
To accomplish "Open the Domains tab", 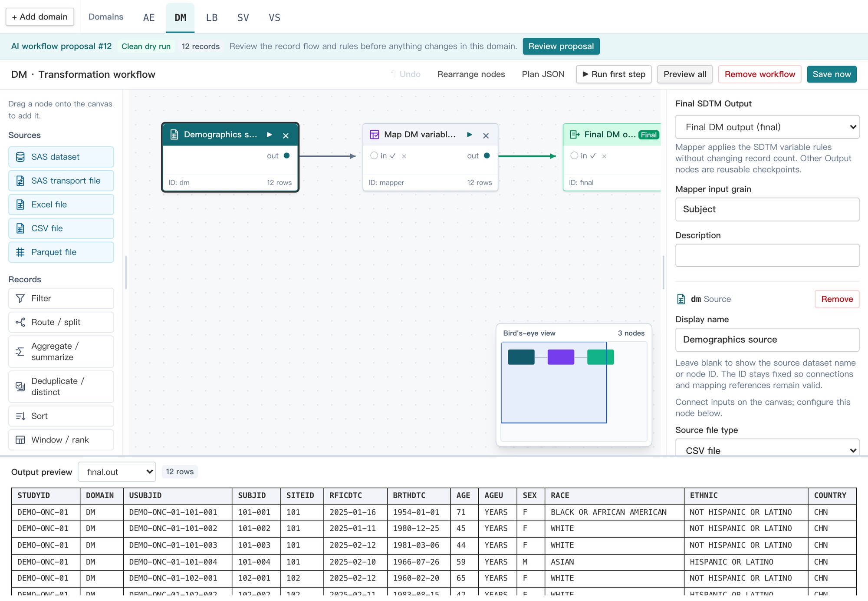I will [106, 17].
